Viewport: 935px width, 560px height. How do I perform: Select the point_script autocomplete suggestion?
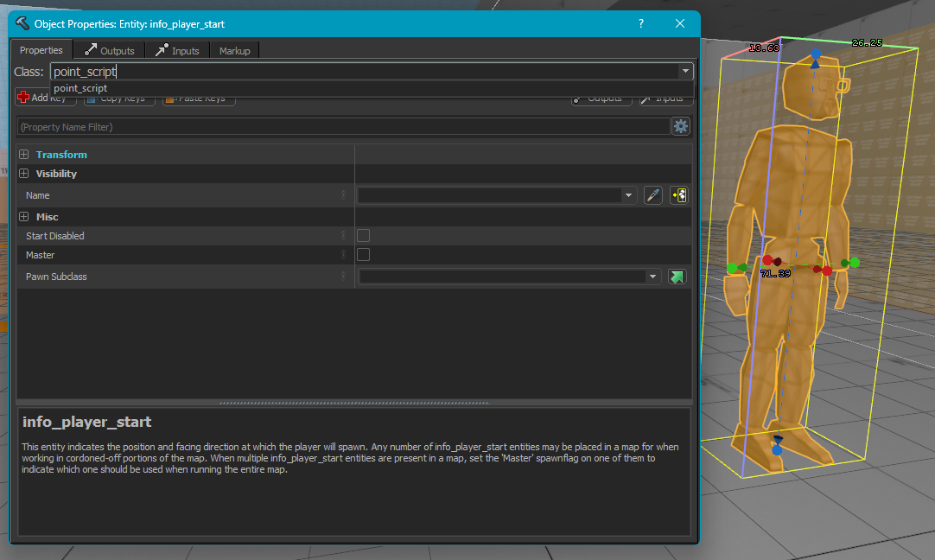81,88
